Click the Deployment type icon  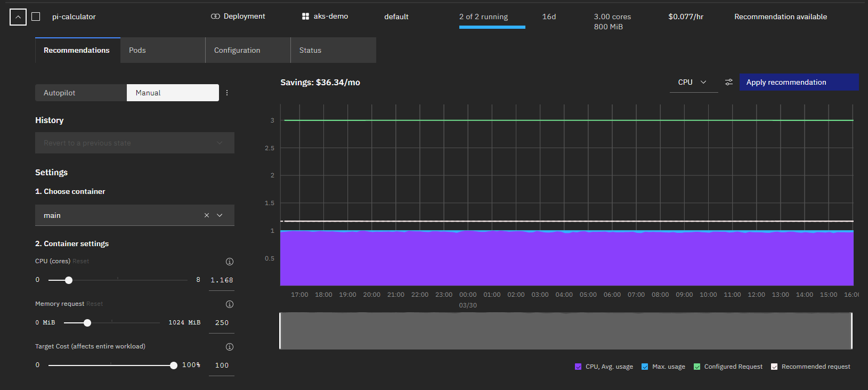[215, 17]
